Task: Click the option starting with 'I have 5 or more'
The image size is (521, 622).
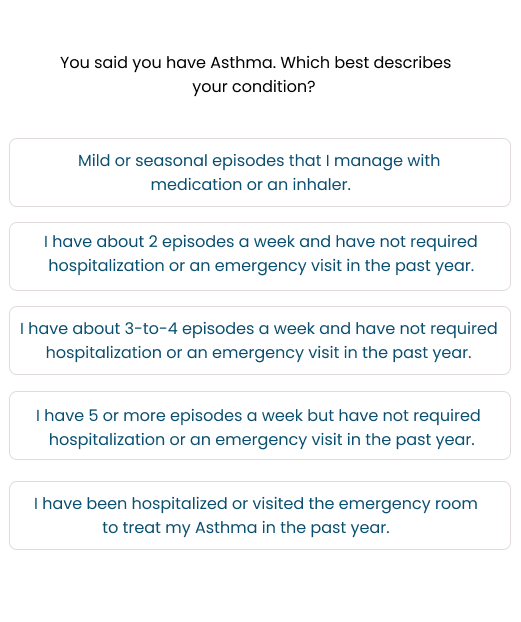Action: point(260,426)
